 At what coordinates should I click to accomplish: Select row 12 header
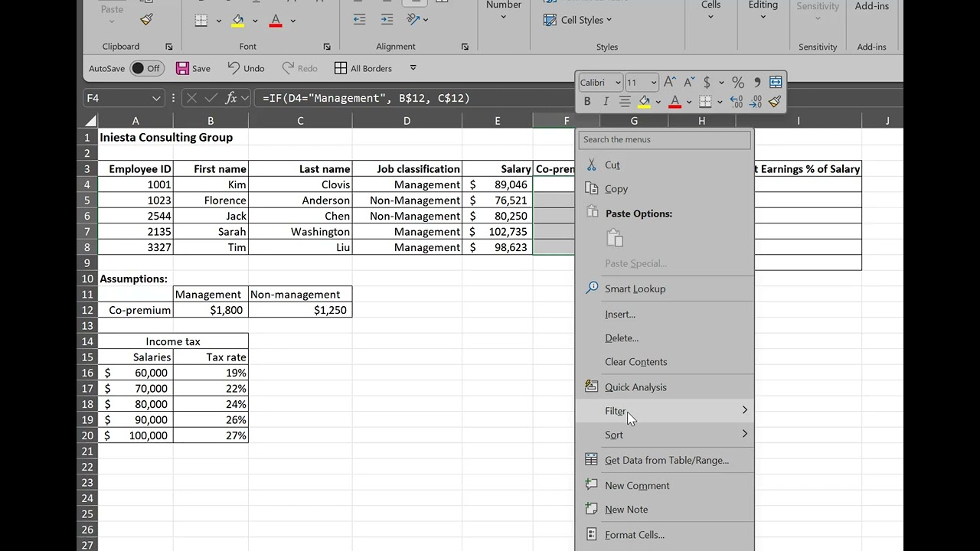click(87, 310)
